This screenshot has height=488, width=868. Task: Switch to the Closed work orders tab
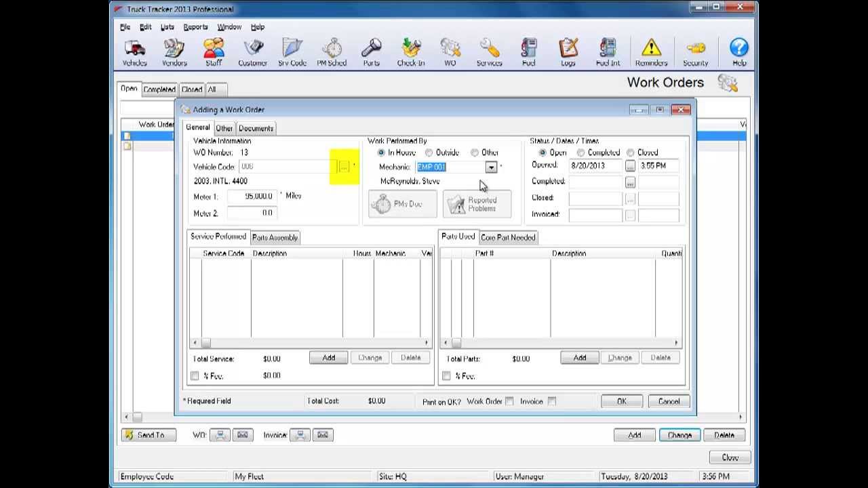[x=192, y=89]
